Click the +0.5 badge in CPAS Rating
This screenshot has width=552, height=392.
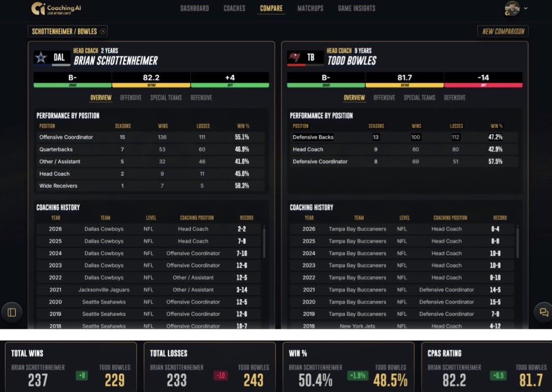click(x=499, y=376)
